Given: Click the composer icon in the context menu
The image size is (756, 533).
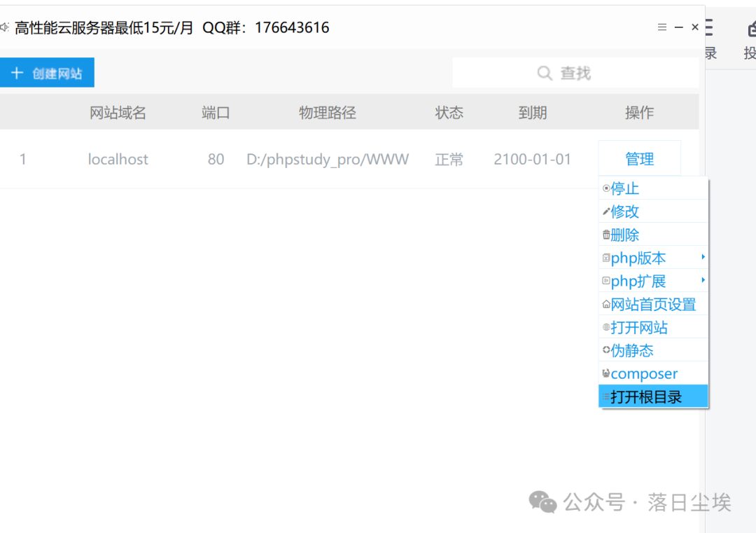Looking at the screenshot, I should [x=606, y=373].
